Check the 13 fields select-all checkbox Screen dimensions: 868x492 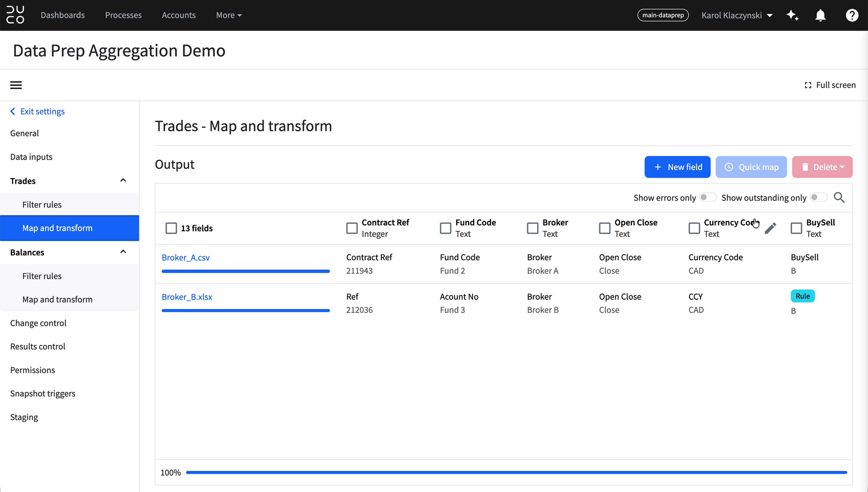click(x=171, y=228)
